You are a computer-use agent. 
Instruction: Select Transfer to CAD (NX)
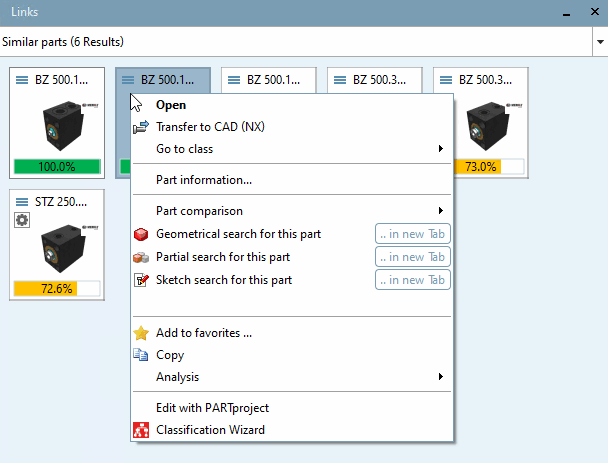click(x=292, y=127)
